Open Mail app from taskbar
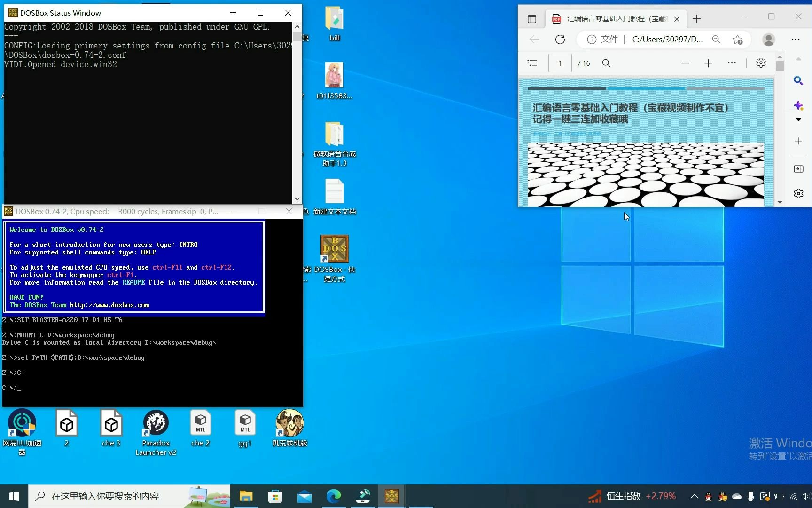The image size is (812, 508). tap(304, 496)
